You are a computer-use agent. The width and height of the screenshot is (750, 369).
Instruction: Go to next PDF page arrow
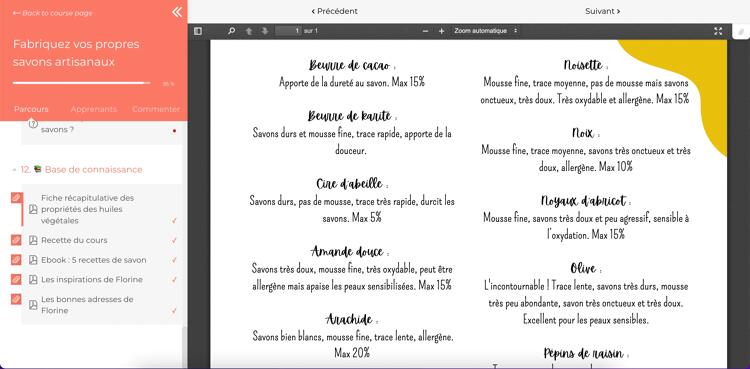tap(265, 31)
